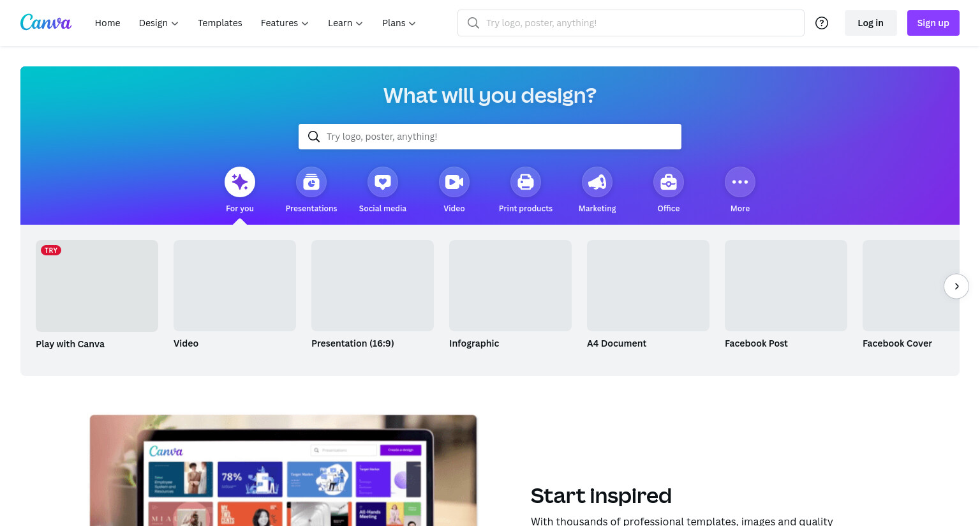Select the 'For you' tab label
Viewport: 980px width, 526px height.
240,209
